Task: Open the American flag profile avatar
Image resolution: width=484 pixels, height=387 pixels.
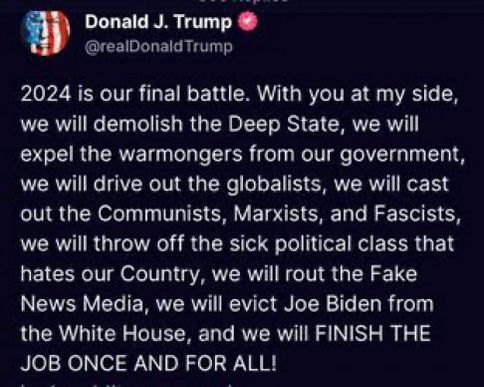Action: (46, 33)
